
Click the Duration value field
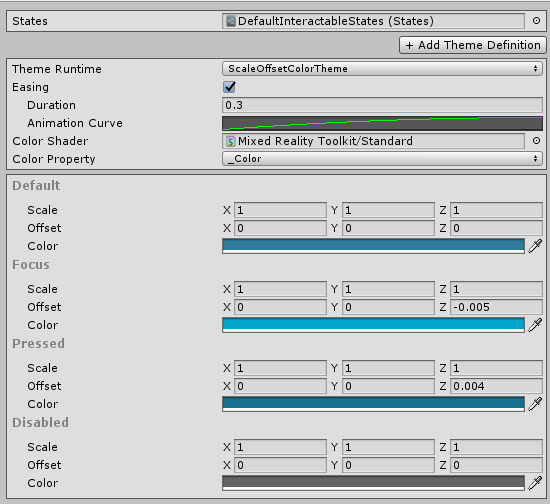[382, 105]
